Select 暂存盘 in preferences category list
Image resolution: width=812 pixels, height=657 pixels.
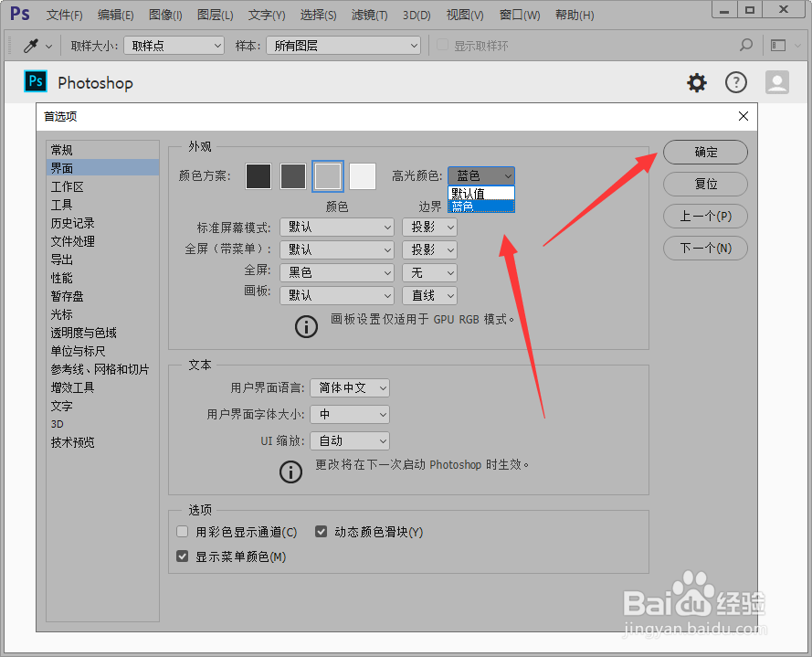pyautogui.click(x=102, y=296)
